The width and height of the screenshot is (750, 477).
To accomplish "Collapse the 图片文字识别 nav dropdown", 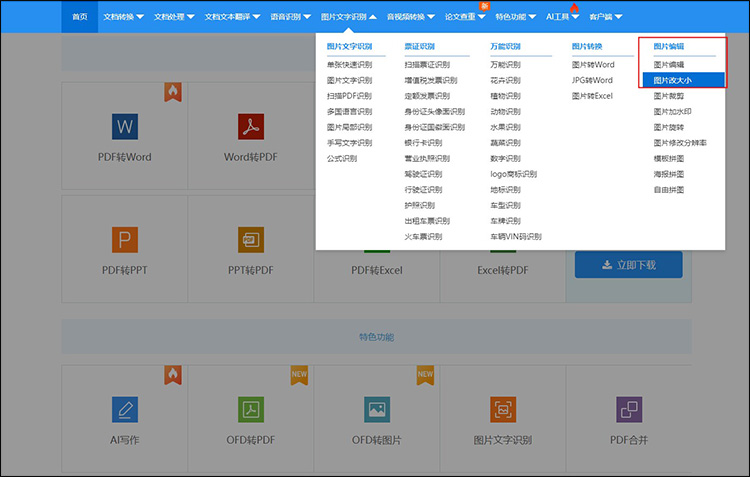I will (349, 17).
